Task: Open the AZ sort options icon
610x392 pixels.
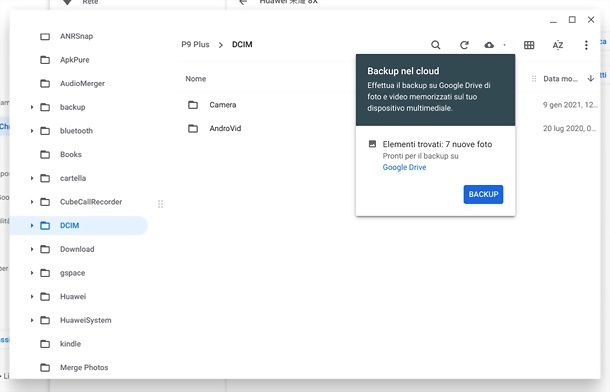Action: tap(558, 45)
